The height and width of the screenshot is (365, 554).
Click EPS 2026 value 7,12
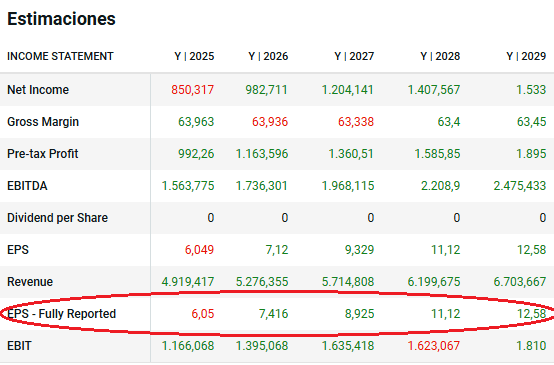[x=277, y=250]
